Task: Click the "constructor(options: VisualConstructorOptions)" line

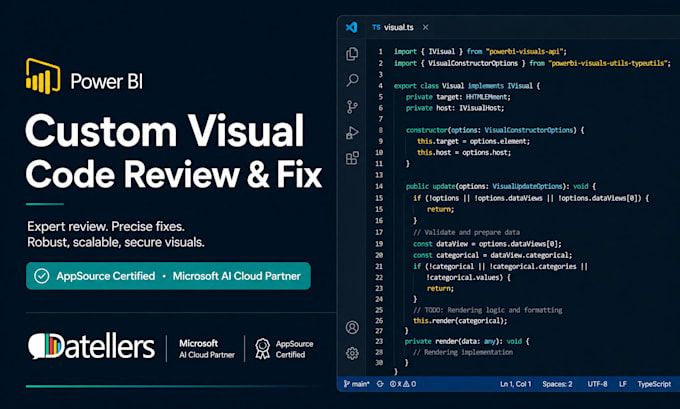Action: tap(495, 130)
